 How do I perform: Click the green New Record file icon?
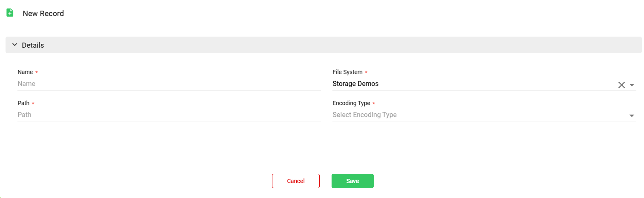coord(10,13)
